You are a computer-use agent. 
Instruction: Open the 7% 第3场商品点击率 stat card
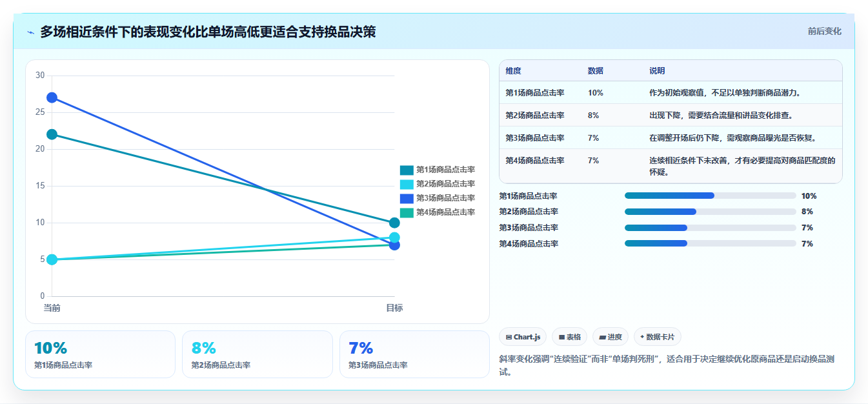click(414, 354)
